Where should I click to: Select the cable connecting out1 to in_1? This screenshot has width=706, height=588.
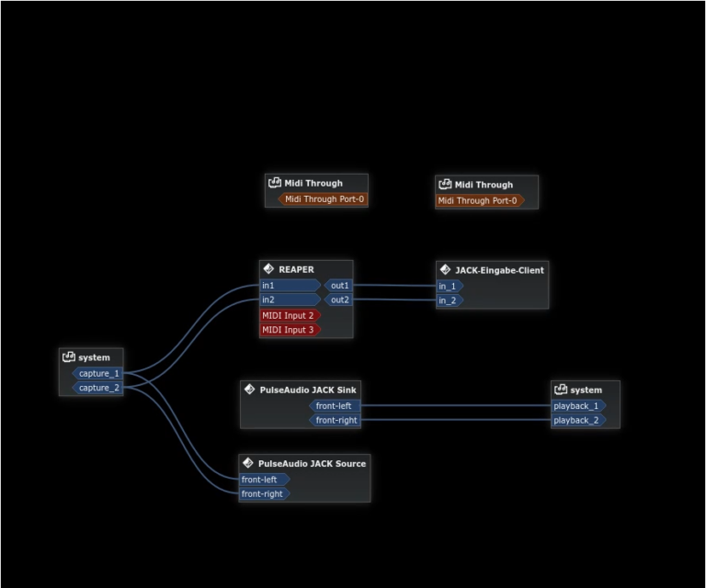394,285
